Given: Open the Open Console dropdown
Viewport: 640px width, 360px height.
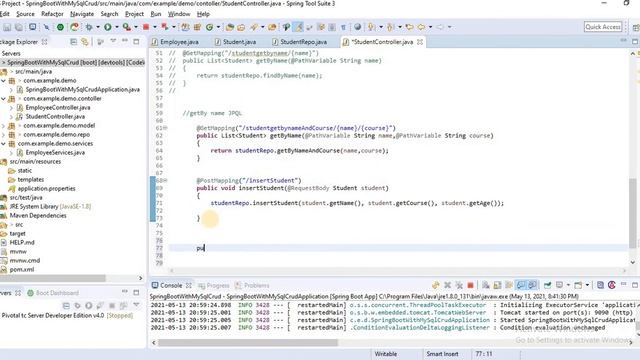Looking at the screenshot, I should (587, 285).
